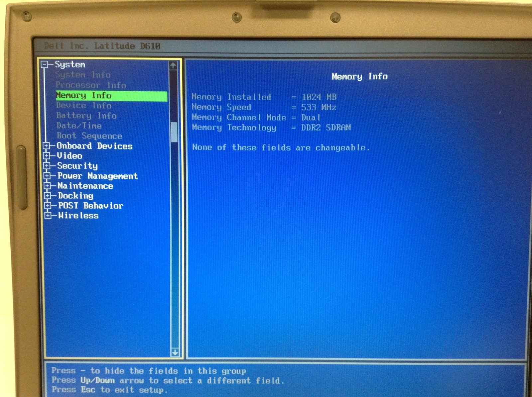Click the scroll down arrow
532x397 pixels.
click(175, 352)
